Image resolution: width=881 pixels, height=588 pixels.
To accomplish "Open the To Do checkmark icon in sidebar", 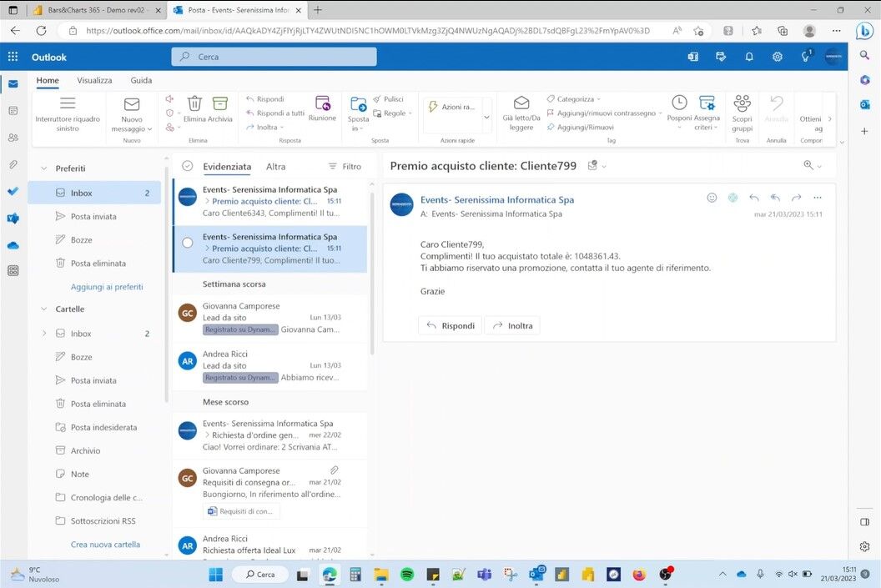I will (13, 191).
